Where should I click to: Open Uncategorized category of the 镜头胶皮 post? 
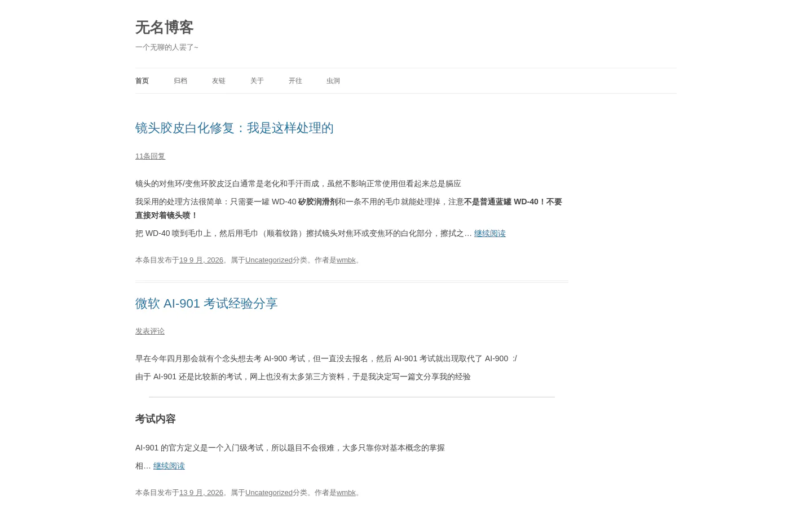(x=269, y=260)
